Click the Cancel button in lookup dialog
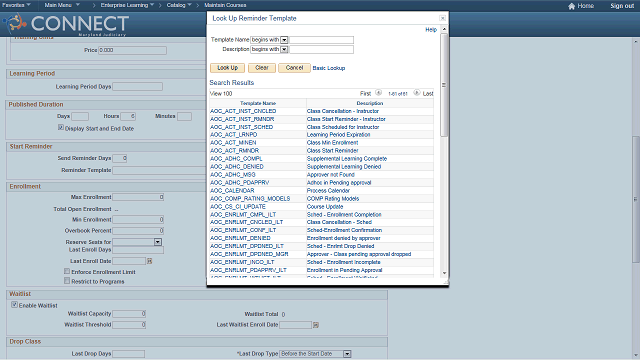The height and width of the screenshot is (360, 640). tap(294, 68)
